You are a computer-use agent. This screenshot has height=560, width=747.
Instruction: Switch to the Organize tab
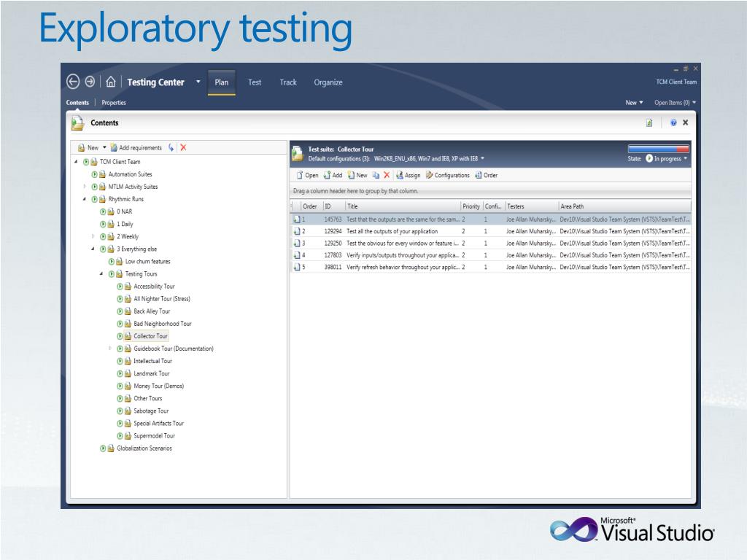click(x=328, y=82)
